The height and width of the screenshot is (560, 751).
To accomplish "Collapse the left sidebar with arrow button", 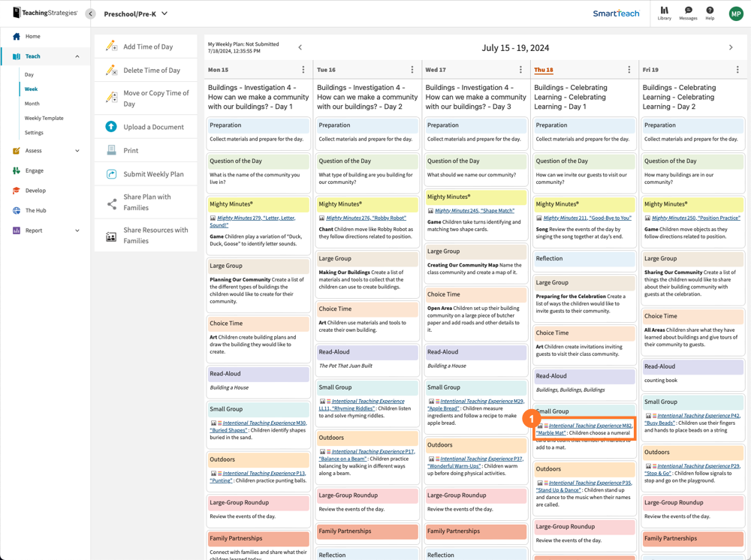I will click(x=90, y=14).
